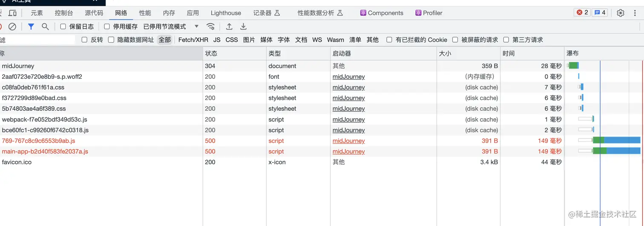Image resolution: width=644 pixels, height=226 pixels.
Task: Sort by the Status (状态) column header
Action: (235, 54)
